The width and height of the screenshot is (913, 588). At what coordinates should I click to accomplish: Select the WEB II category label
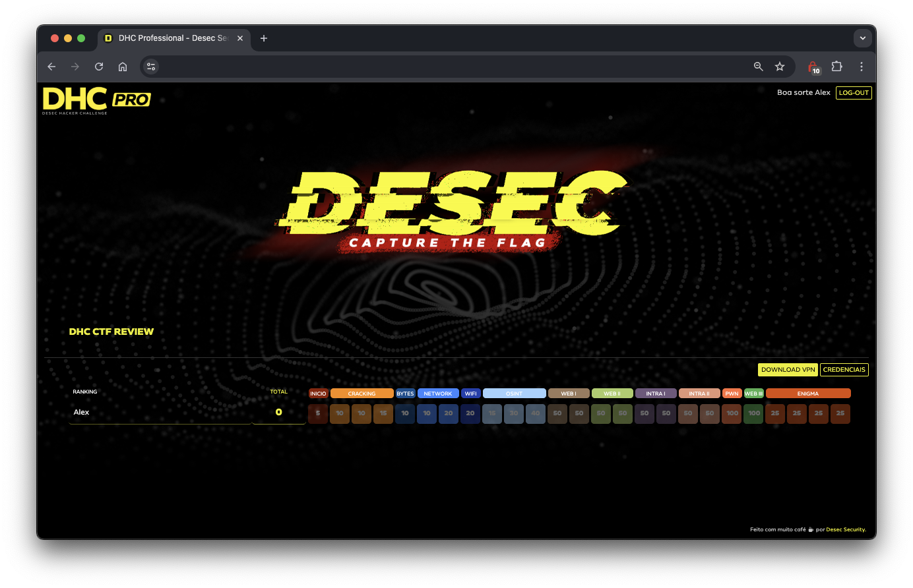tap(612, 394)
